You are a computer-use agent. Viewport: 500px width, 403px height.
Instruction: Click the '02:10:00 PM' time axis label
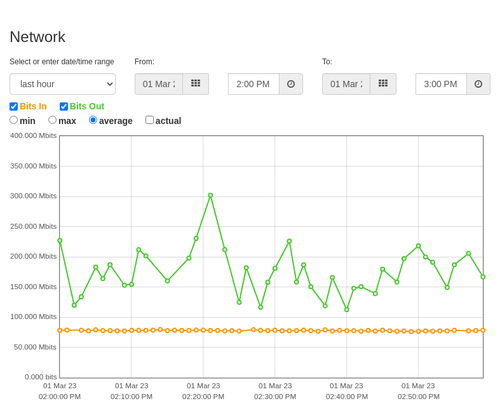coord(131,397)
